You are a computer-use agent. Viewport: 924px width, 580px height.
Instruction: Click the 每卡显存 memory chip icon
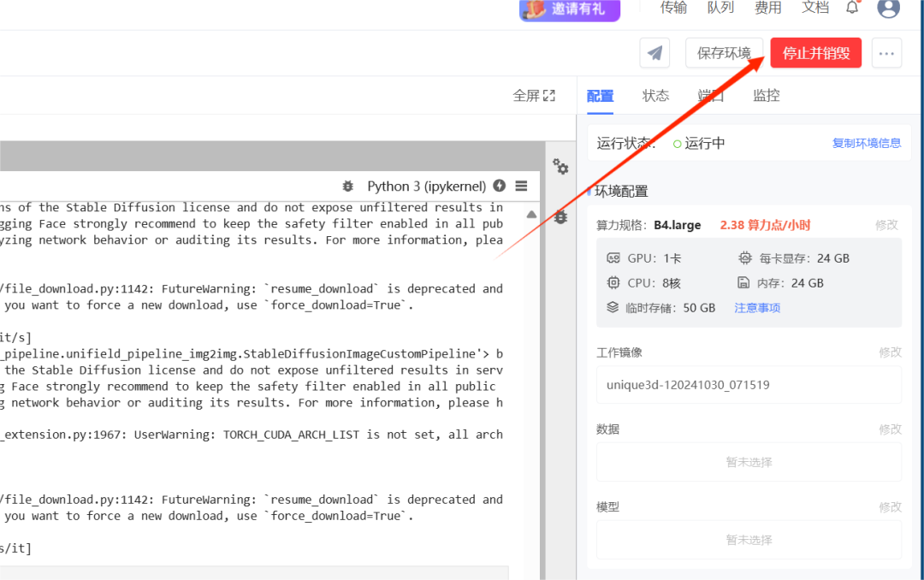745,258
